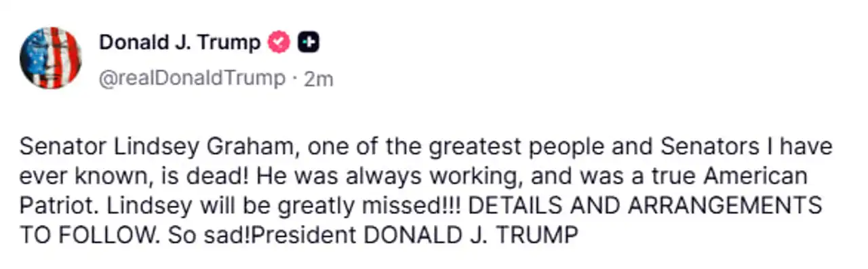Open the flag-themed profile avatar
The height and width of the screenshot is (269, 868).
[x=50, y=58]
